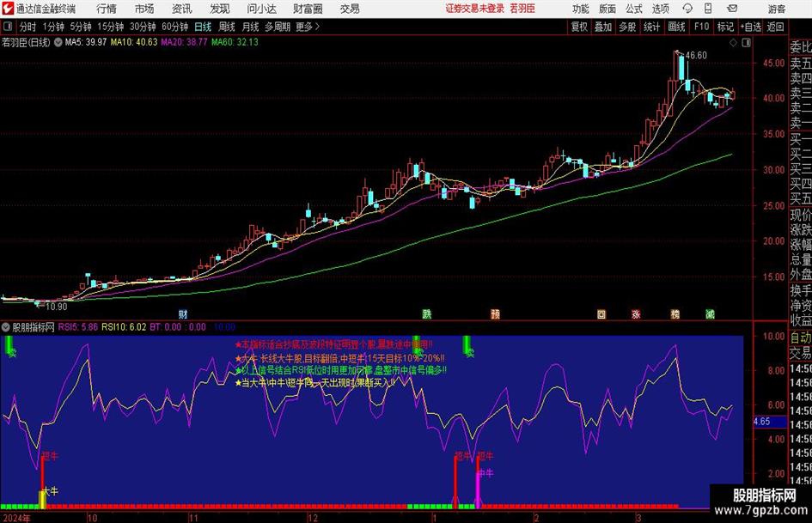Click RSI5: 5.86 value
This screenshot has height=523, width=812.
(x=77, y=327)
